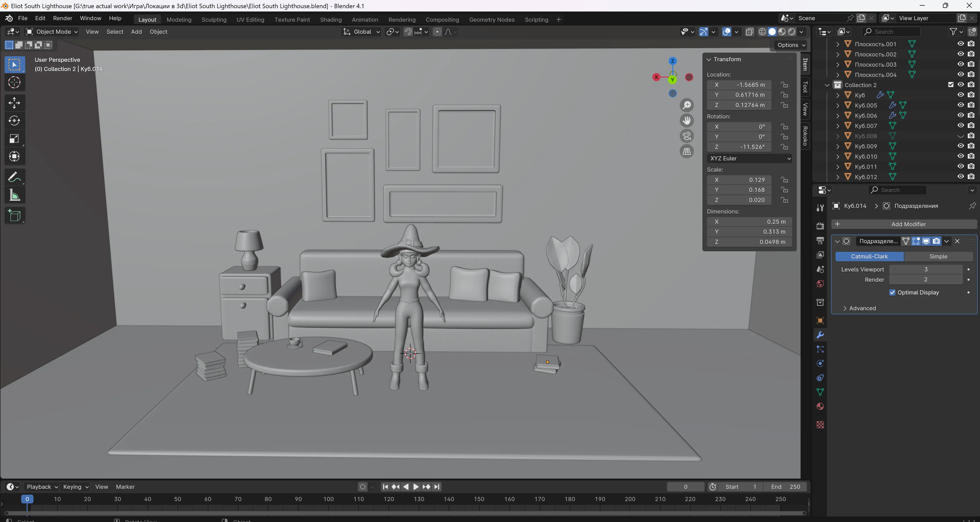Switch to rendered viewport shading
Image resolution: width=980 pixels, height=522 pixels.
click(x=792, y=32)
